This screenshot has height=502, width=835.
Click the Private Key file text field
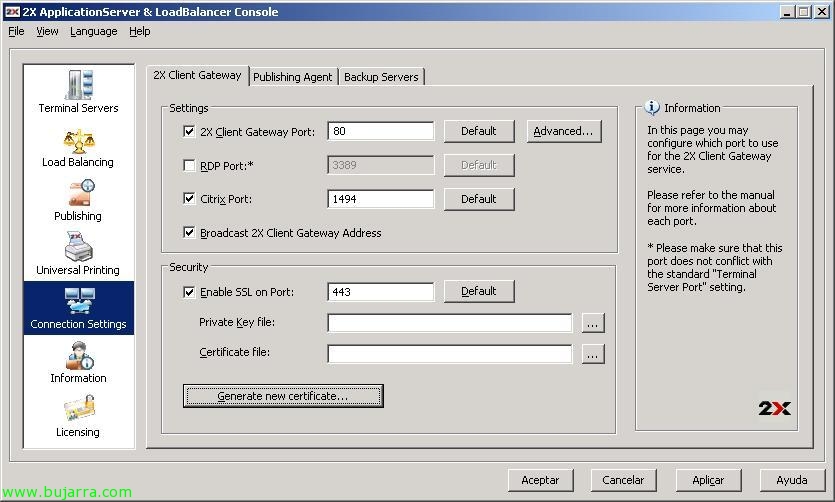coord(450,323)
